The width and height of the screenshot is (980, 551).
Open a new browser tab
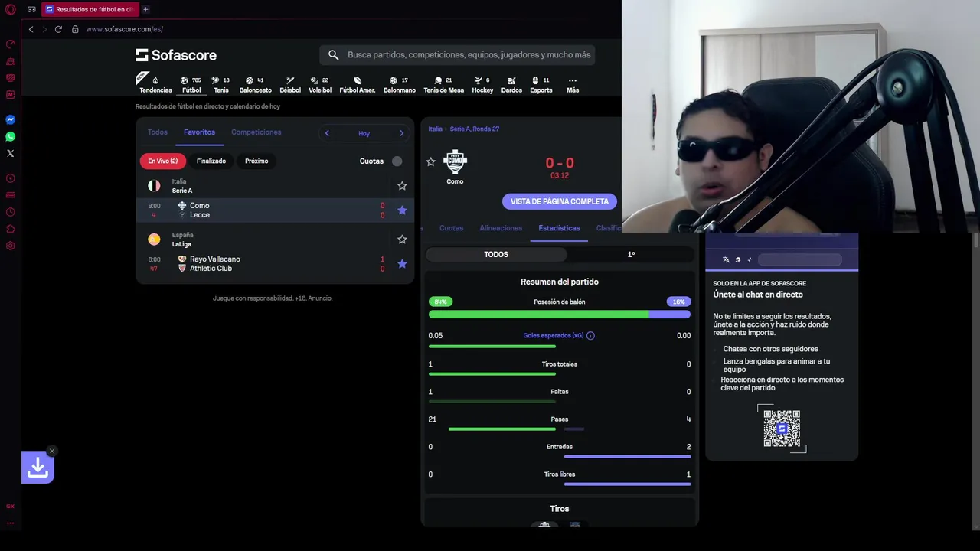click(x=145, y=9)
